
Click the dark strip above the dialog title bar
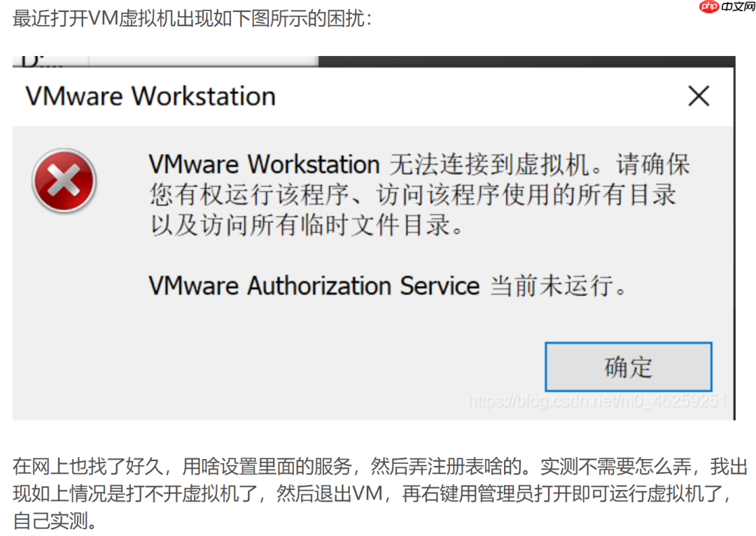(525, 62)
